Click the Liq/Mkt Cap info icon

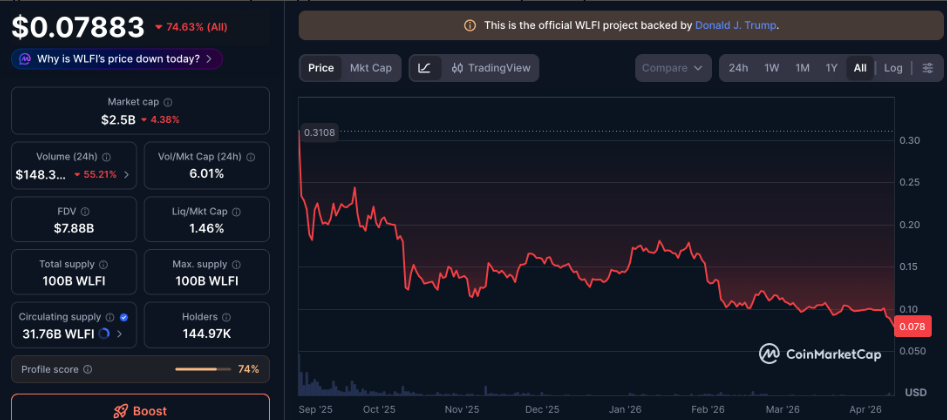(x=236, y=212)
